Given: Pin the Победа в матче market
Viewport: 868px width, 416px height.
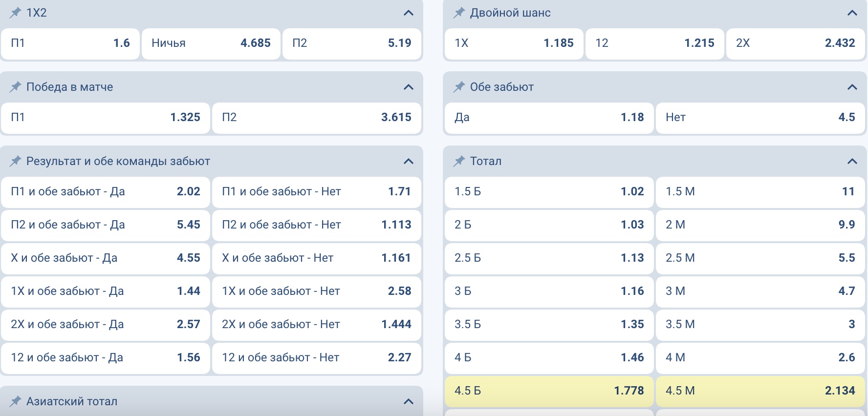Looking at the screenshot, I should pyautogui.click(x=16, y=87).
